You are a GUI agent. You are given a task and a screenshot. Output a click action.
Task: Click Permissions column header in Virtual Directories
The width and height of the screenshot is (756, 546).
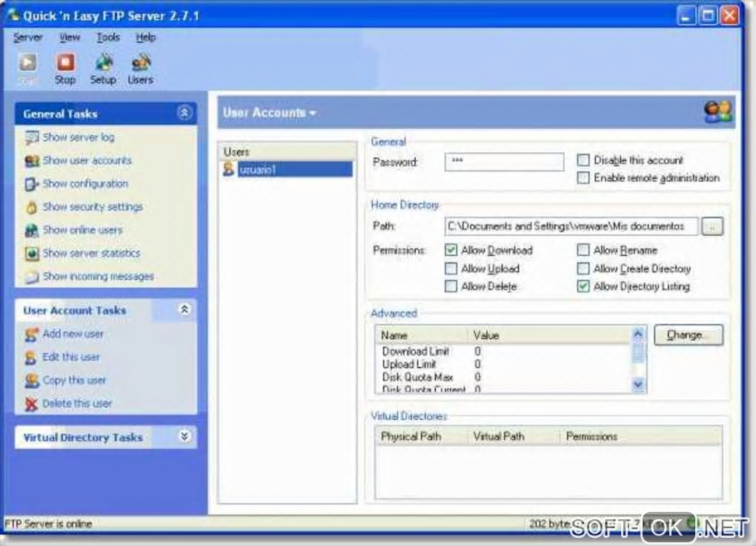click(x=641, y=436)
